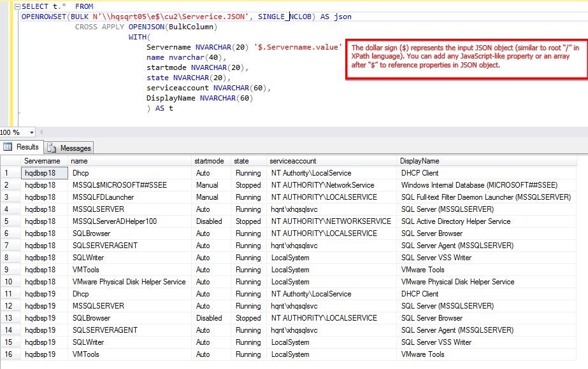Click hqnt\xhqsqlsvc cell in row 4

pyautogui.click(x=331, y=209)
